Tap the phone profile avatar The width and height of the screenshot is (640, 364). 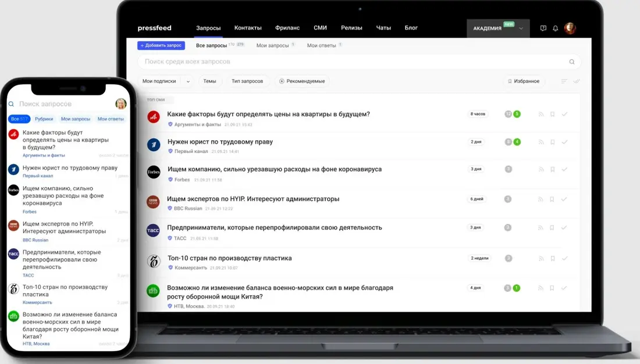pyautogui.click(x=121, y=104)
